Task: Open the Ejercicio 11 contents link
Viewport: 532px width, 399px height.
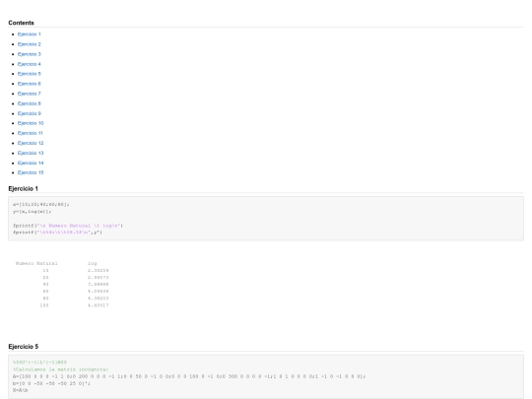Action: [31, 133]
